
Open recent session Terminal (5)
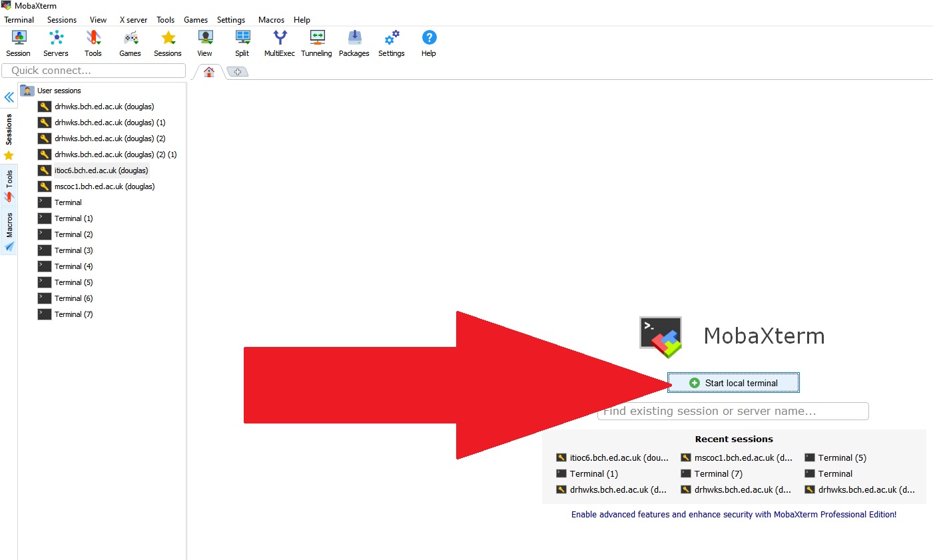[x=835, y=457]
